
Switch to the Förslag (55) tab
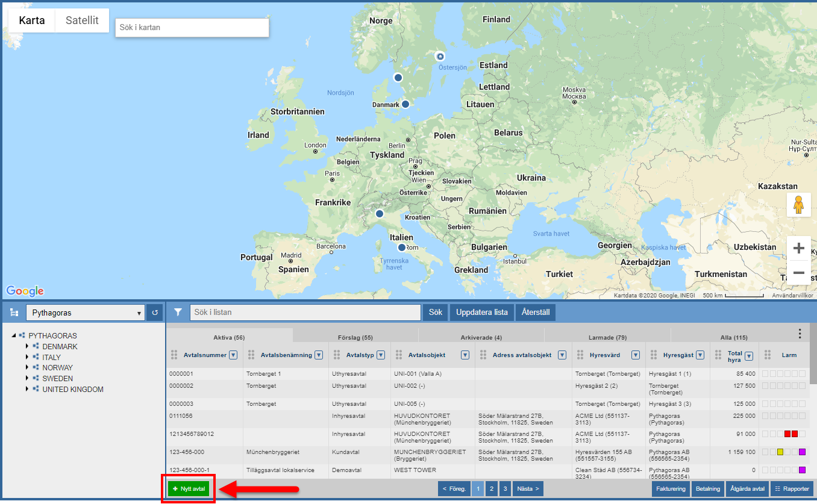(x=355, y=337)
